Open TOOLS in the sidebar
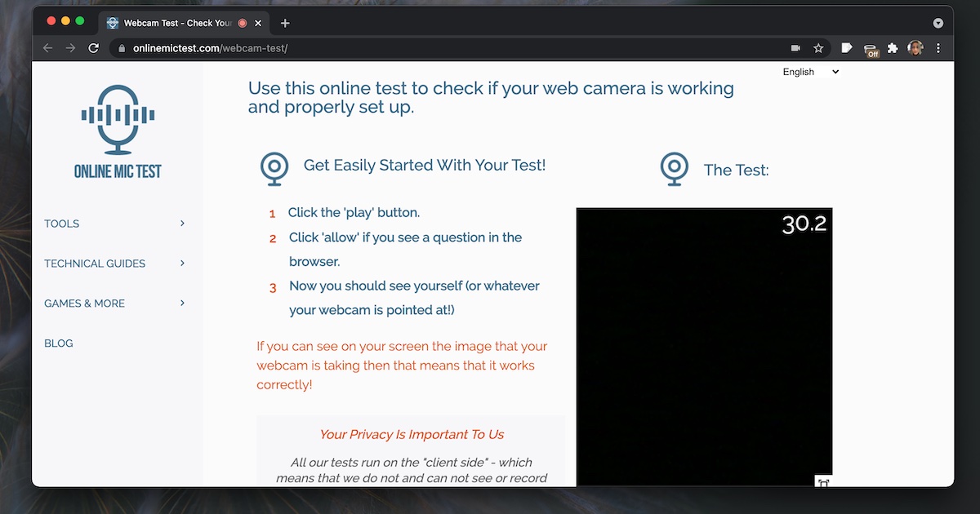The image size is (980, 514). click(x=62, y=224)
